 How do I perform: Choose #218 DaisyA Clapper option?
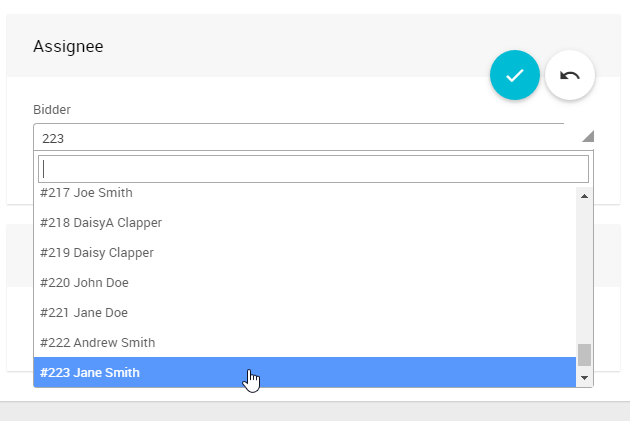pos(101,222)
